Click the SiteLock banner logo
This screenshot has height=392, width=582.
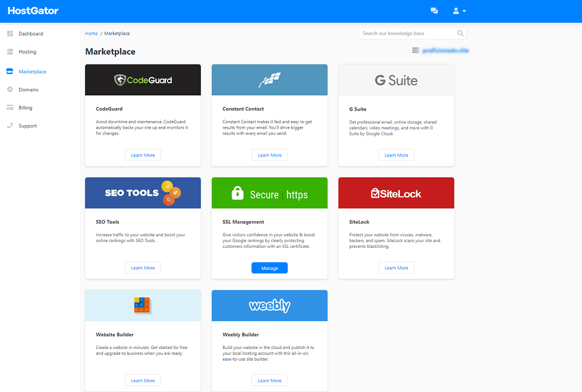click(396, 193)
